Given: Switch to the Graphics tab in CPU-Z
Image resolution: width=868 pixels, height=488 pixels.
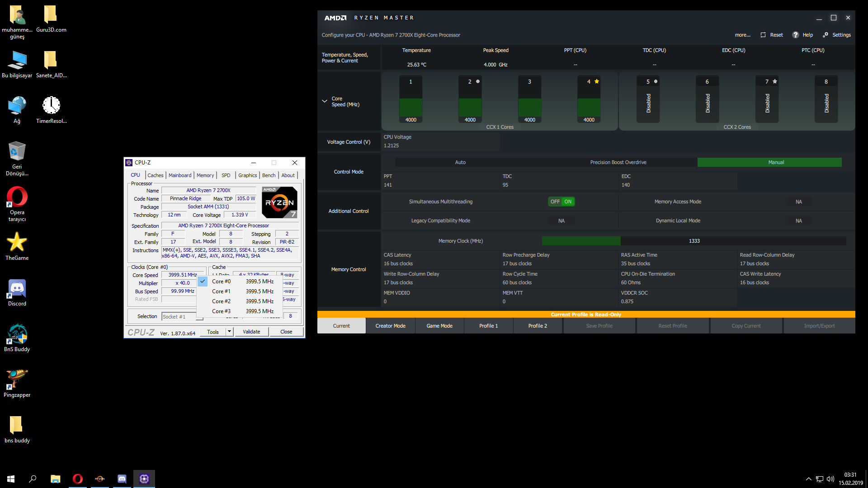Looking at the screenshot, I should click(248, 175).
